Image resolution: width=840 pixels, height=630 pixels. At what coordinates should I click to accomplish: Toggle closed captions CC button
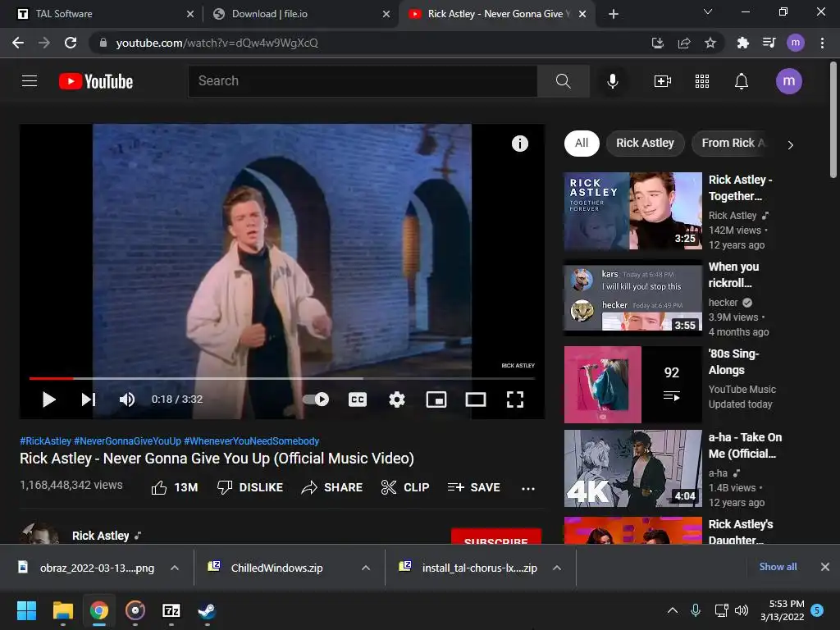[358, 399]
